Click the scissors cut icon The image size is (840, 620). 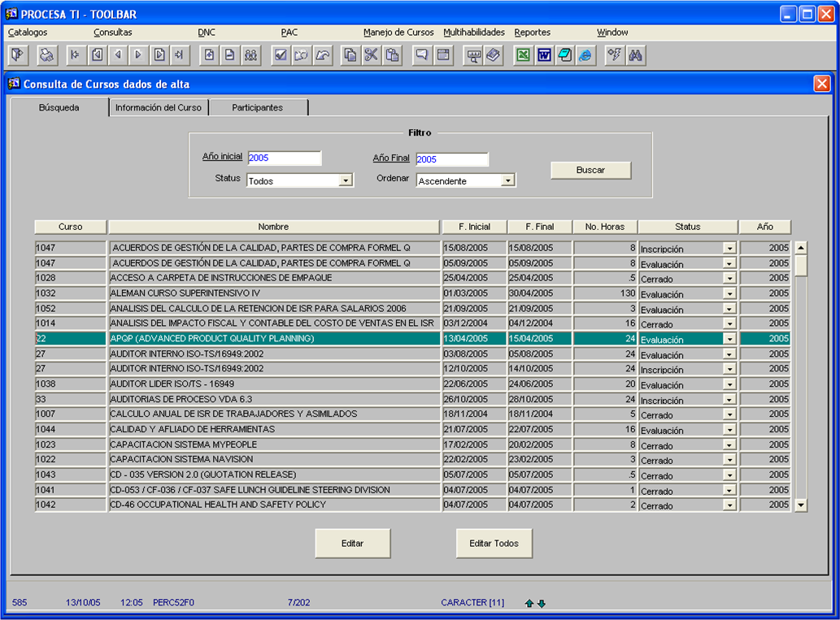coord(371,55)
